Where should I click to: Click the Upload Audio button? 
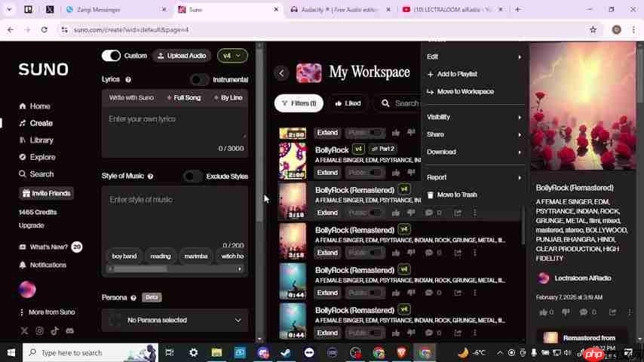[182, 56]
